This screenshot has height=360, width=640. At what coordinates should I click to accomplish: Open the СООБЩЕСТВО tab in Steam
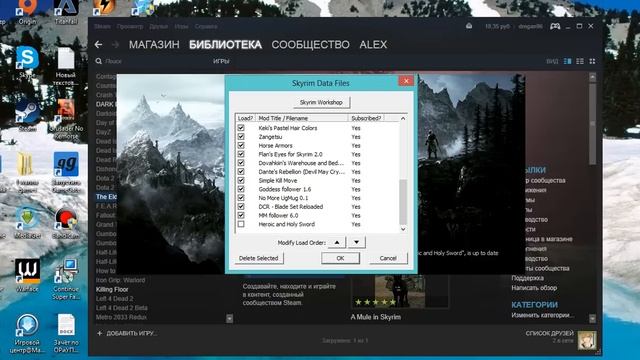pyautogui.click(x=311, y=44)
